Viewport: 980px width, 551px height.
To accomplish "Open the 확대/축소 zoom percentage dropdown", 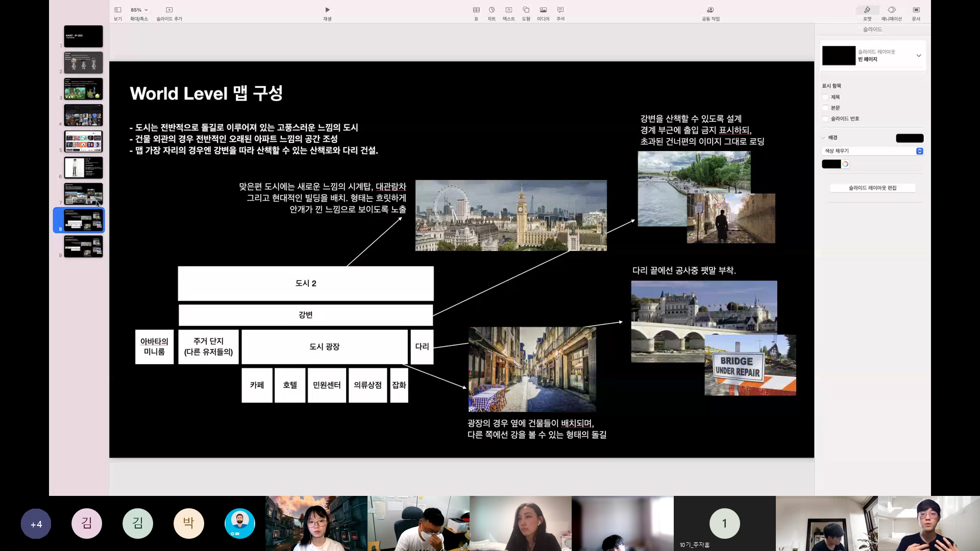I will pyautogui.click(x=139, y=10).
